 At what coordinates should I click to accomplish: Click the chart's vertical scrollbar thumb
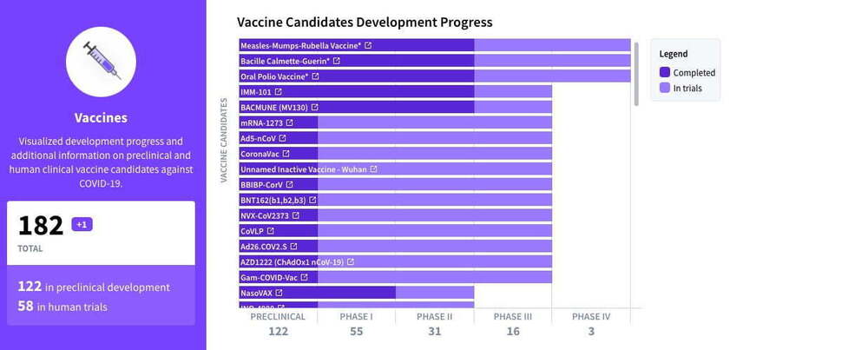(x=638, y=74)
